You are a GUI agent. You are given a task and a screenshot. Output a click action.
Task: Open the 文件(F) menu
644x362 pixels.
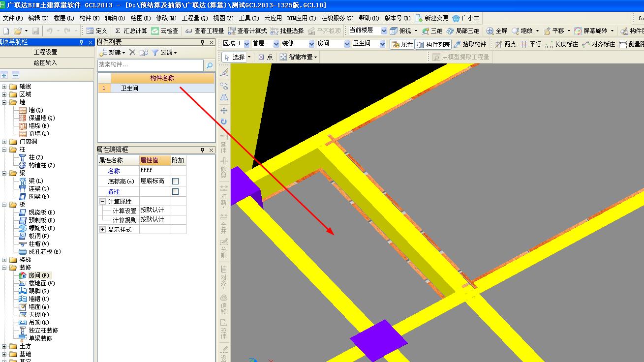coord(12,18)
